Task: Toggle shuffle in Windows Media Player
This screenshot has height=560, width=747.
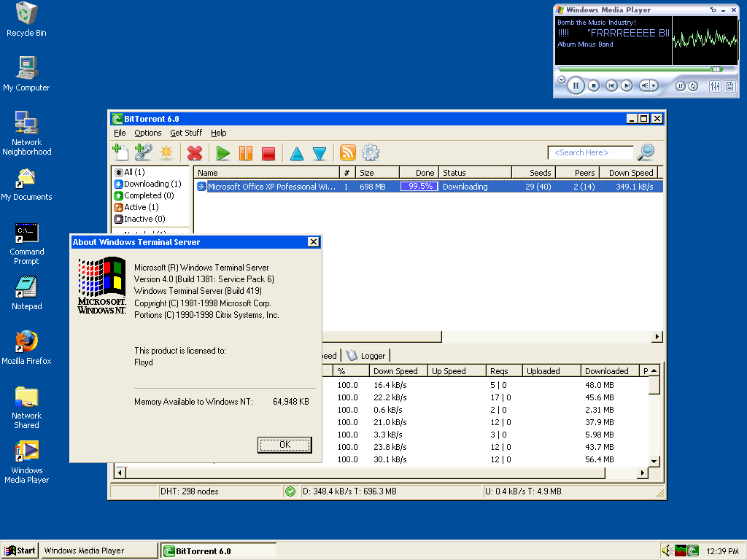Action: 681,86
